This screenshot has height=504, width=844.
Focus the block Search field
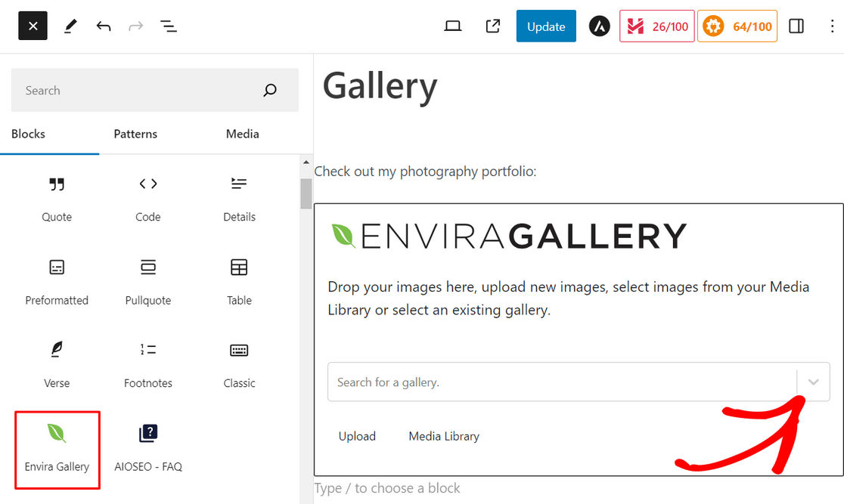click(155, 90)
